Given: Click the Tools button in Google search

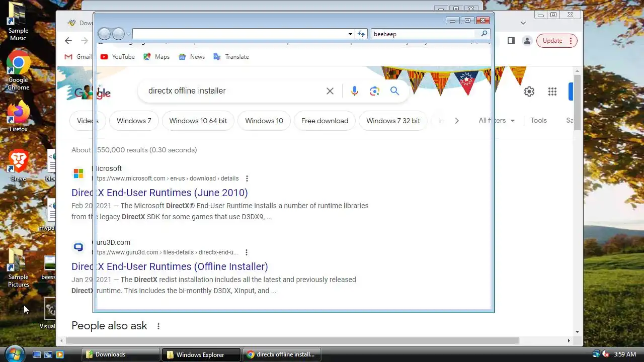Looking at the screenshot, I should (x=538, y=121).
